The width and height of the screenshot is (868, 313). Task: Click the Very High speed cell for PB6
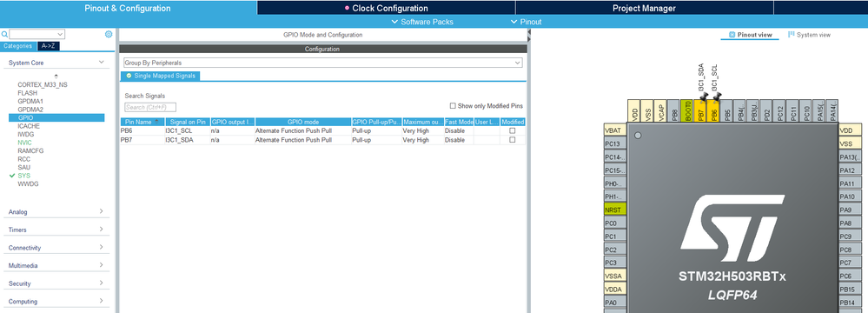click(x=423, y=130)
